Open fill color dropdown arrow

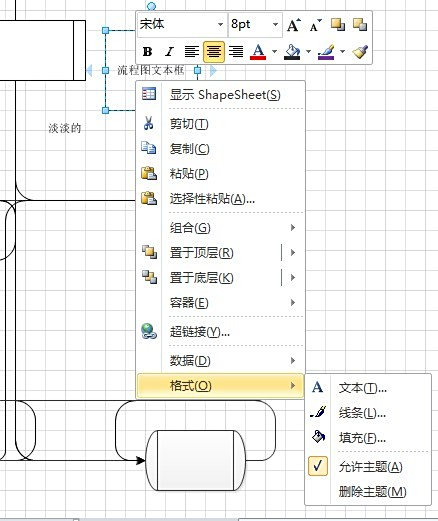point(308,52)
